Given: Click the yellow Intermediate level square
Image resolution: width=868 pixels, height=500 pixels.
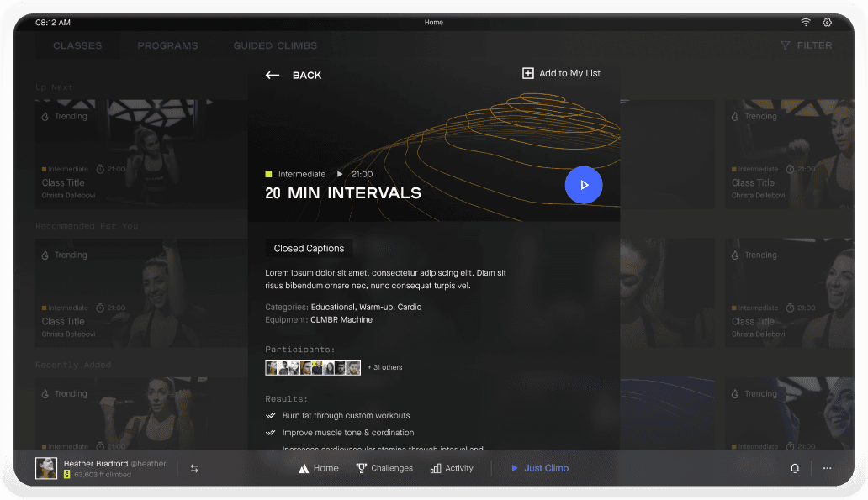Looking at the screenshot, I should tap(268, 174).
